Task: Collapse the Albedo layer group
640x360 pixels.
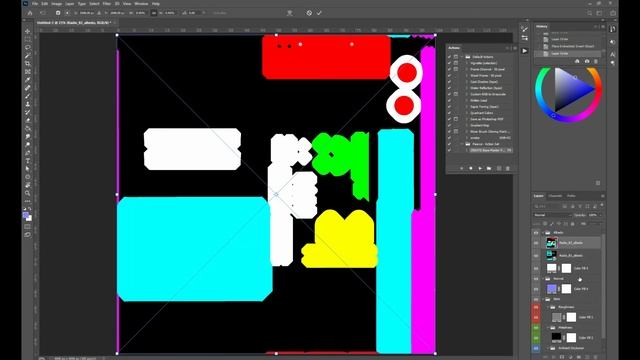Action: (543, 232)
